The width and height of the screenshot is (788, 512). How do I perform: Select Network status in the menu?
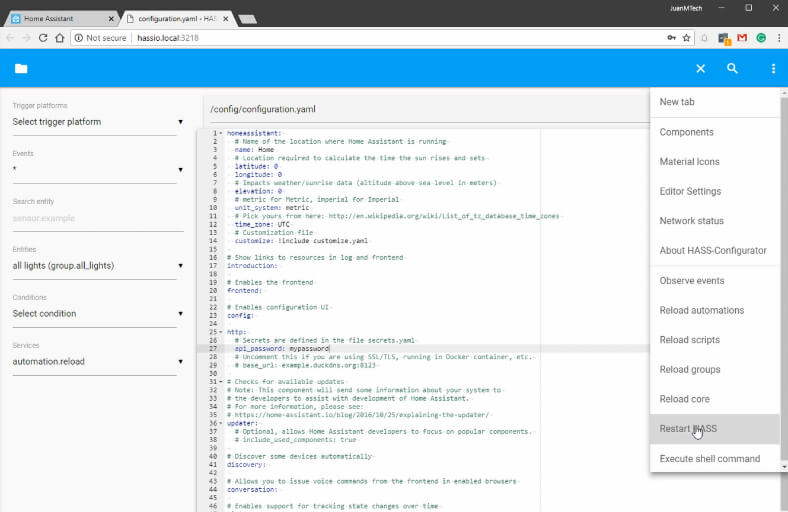(715, 221)
